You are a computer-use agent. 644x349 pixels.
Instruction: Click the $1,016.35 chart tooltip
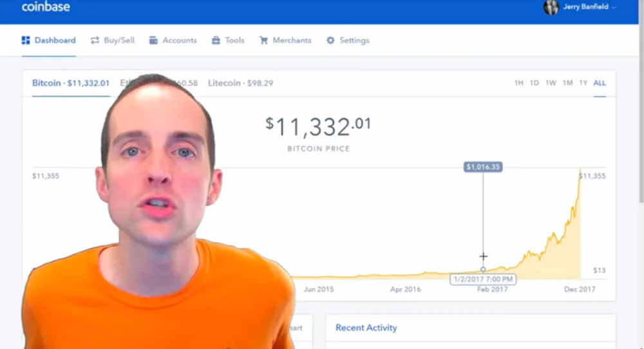pyautogui.click(x=483, y=167)
